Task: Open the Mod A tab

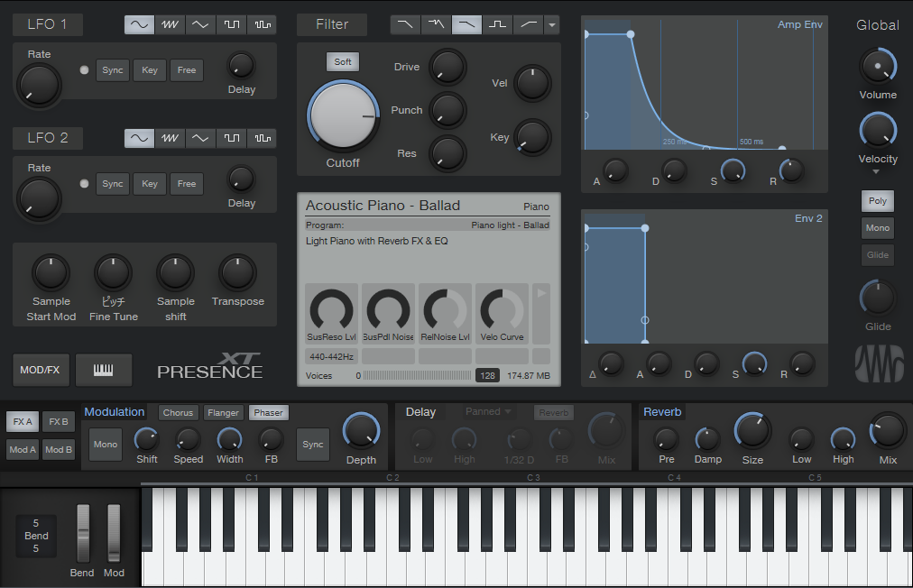Action: pyautogui.click(x=23, y=449)
